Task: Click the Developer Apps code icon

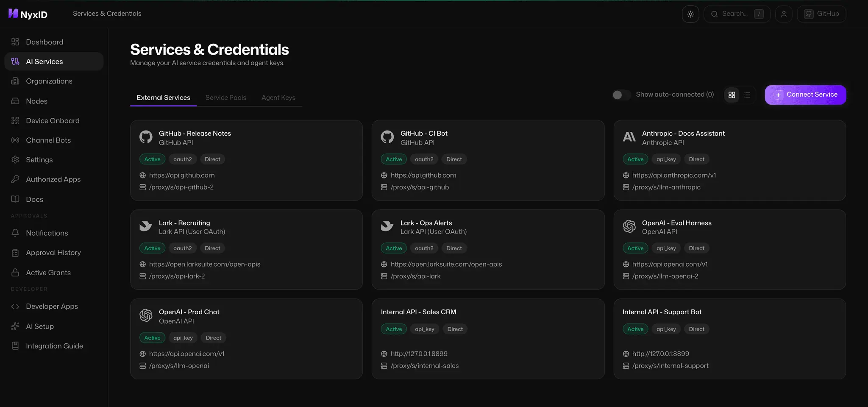Action: pyautogui.click(x=15, y=307)
